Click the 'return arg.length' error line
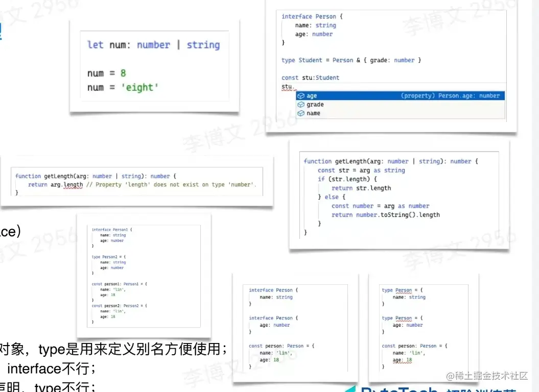This screenshot has height=392, width=539. click(142, 184)
